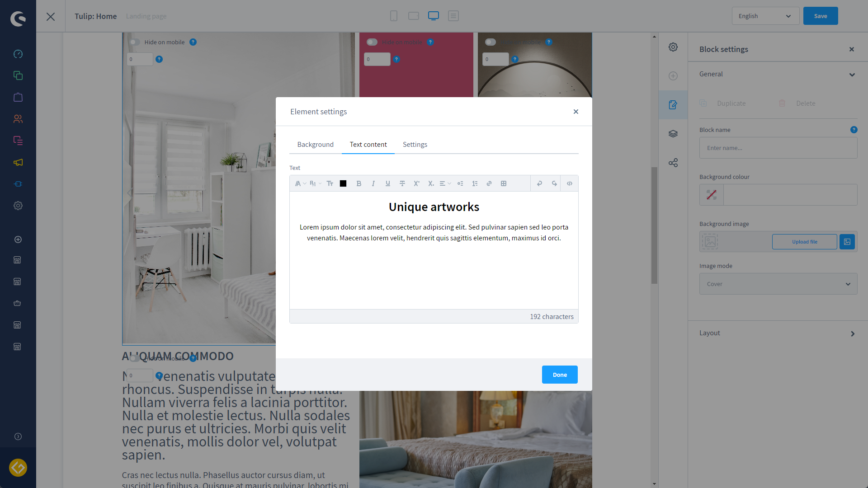Switch to the Settings tab
The image size is (868, 488).
click(x=415, y=144)
